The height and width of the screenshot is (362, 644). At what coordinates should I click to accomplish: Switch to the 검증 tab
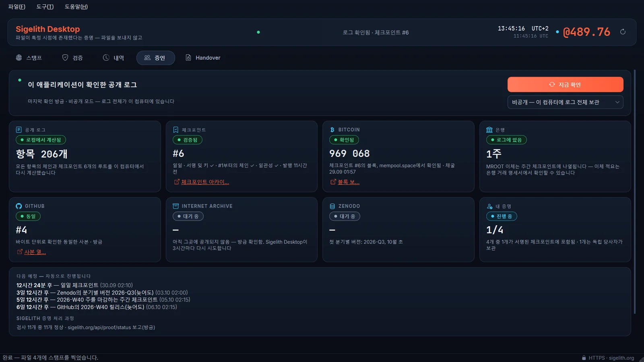tap(72, 58)
